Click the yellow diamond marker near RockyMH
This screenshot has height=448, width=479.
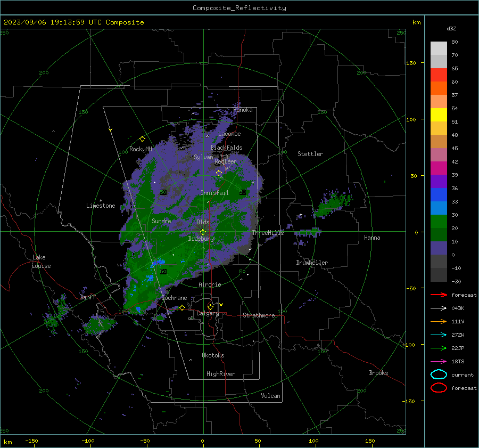[x=142, y=139]
